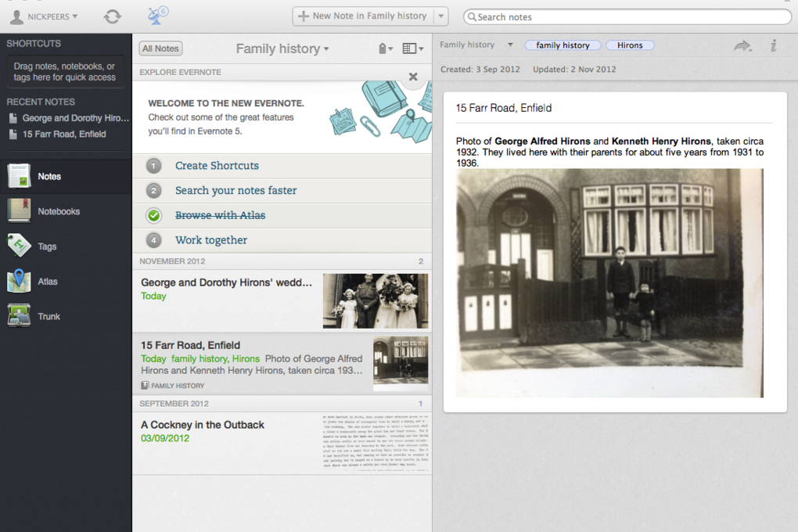Expand the NICKPEERS account dropdown
The height and width of the screenshot is (532, 798).
75,16
